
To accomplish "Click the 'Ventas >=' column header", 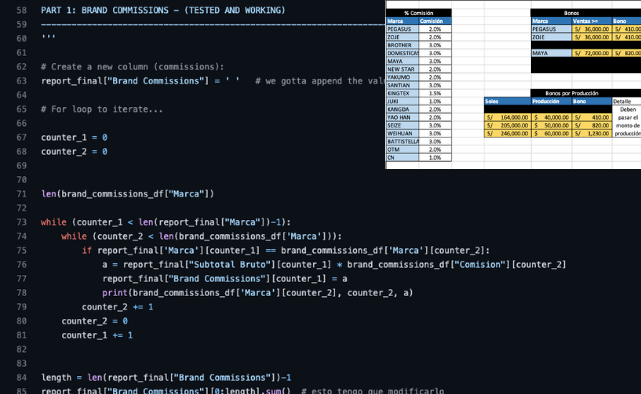I will point(592,21).
